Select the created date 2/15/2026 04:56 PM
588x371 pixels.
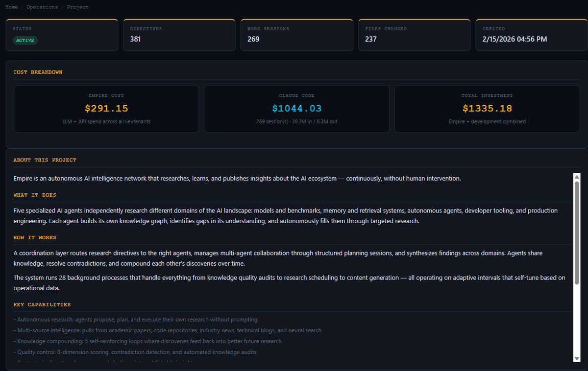514,39
